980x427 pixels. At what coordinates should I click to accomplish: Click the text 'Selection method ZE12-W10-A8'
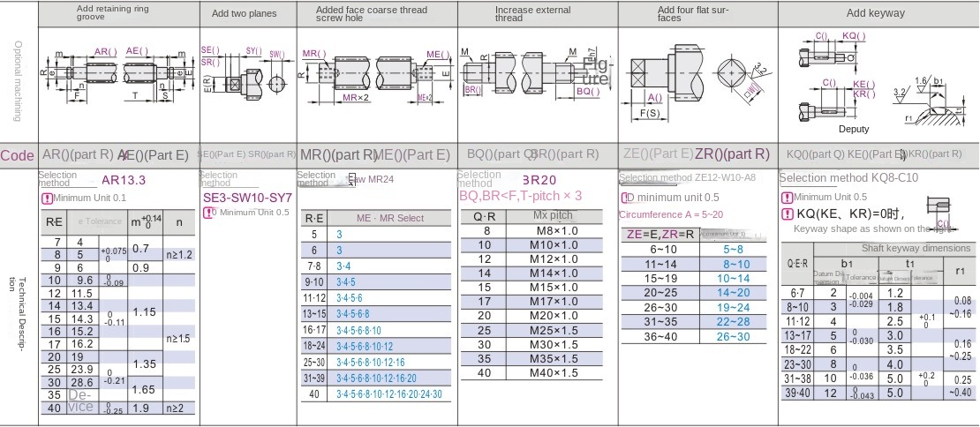coord(688,178)
